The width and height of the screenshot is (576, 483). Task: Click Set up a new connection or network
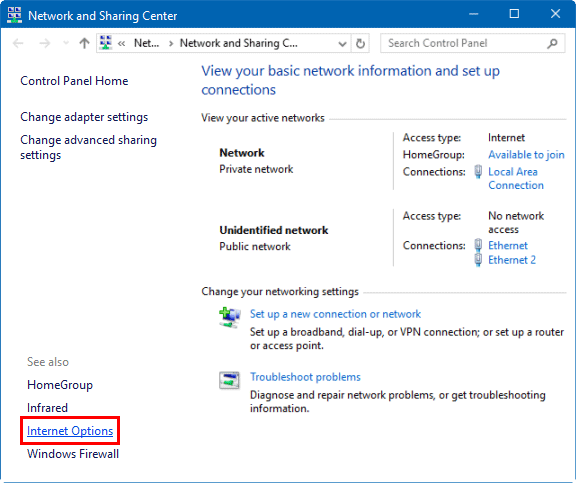click(335, 314)
